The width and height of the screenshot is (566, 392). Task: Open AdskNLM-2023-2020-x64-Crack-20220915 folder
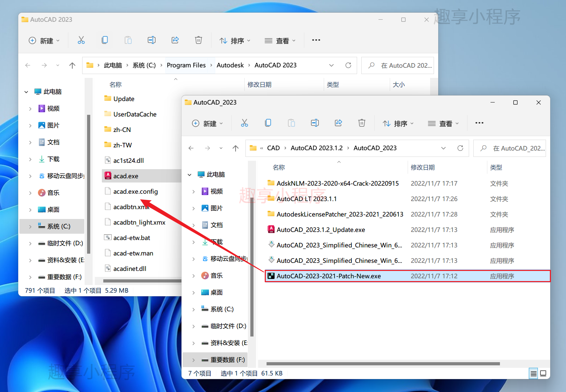[338, 183]
